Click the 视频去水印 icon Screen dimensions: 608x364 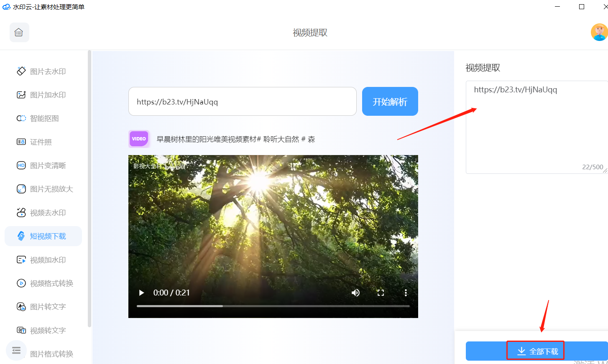21,212
